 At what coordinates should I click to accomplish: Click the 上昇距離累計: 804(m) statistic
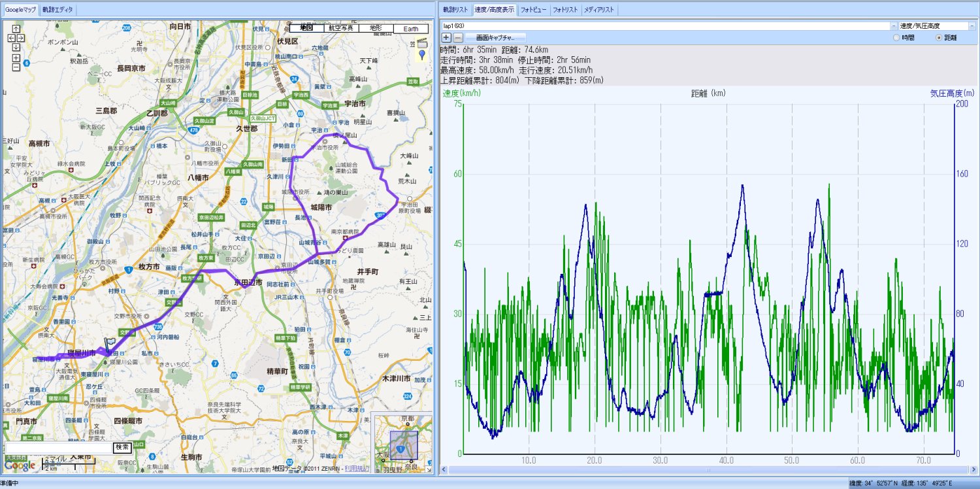click(480, 80)
